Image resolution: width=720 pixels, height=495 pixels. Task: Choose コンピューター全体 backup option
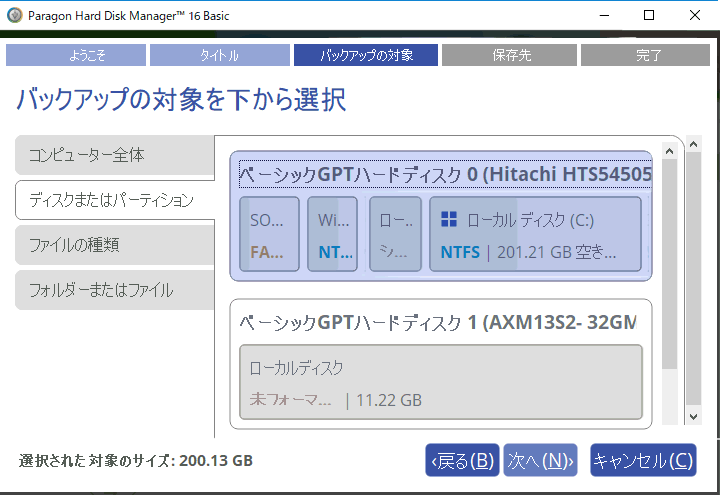[115, 155]
